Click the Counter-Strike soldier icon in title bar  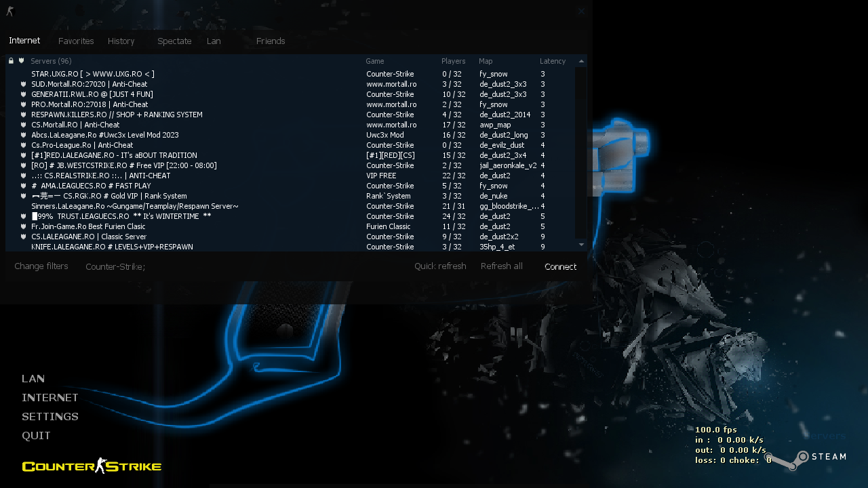[x=9, y=11]
